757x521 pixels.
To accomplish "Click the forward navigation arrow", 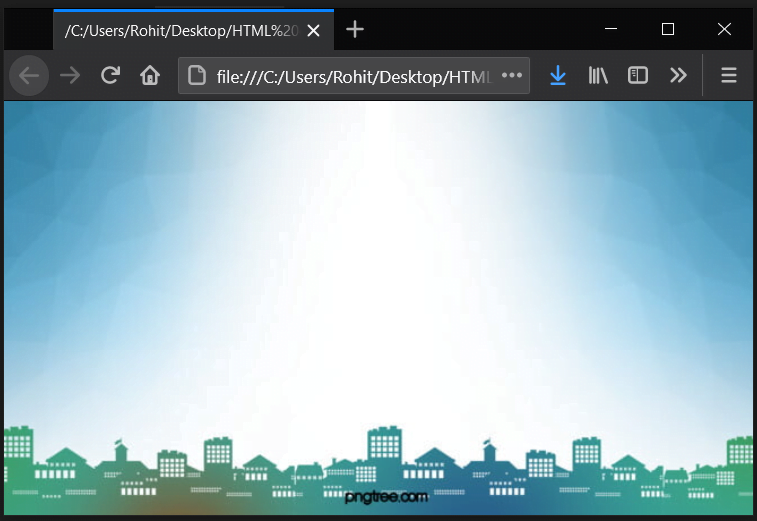I will click(70, 76).
